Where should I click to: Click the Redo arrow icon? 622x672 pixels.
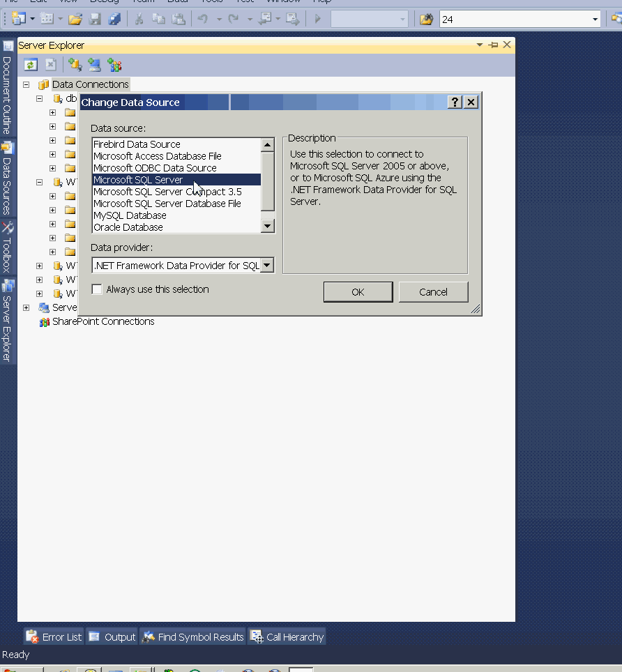(x=234, y=20)
